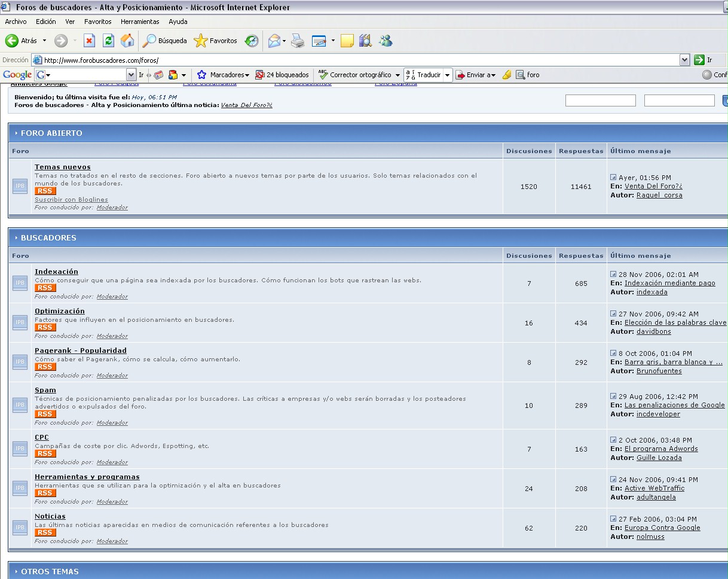Screen dimensions: 728x579
Task: Click the Búsqueda magnifier toolbar button
Action: pyautogui.click(x=165, y=41)
